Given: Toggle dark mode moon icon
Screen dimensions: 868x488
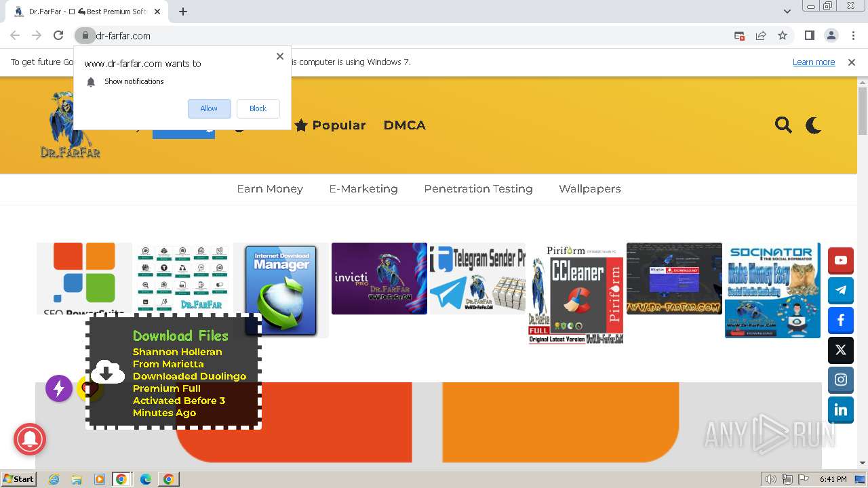Looking at the screenshot, I should pyautogui.click(x=814, y=125).
